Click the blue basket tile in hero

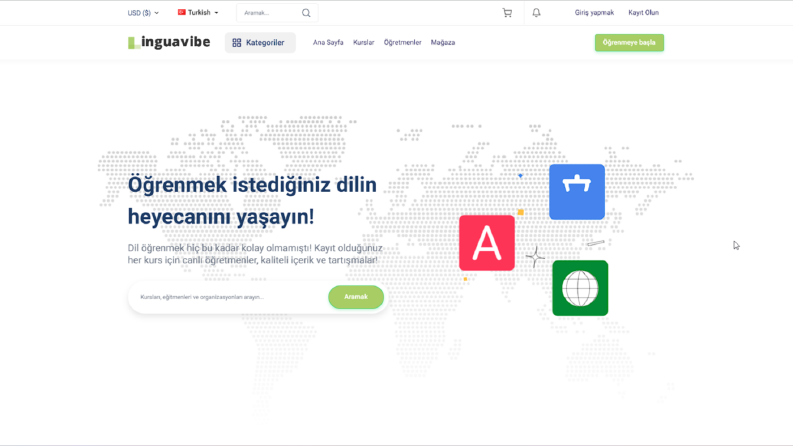(x=577, y=192)
